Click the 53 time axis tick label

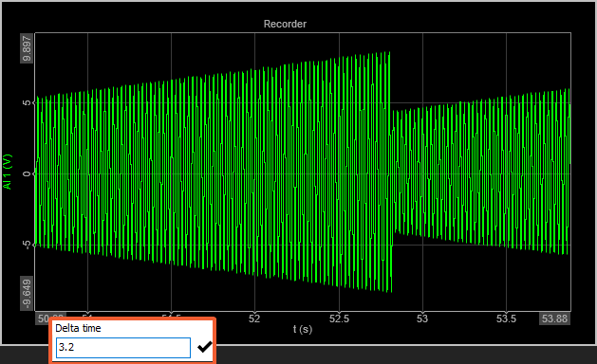pyautogui.click(x=422, y=318)
